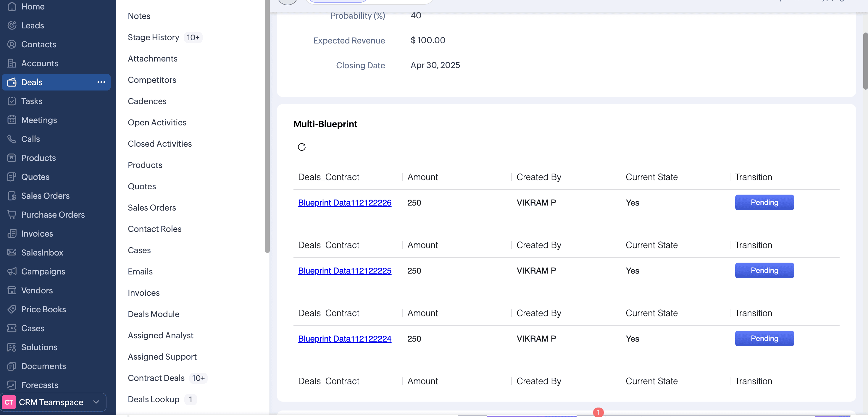Refresh the Multi-Blueprint widget

[301, 147]
